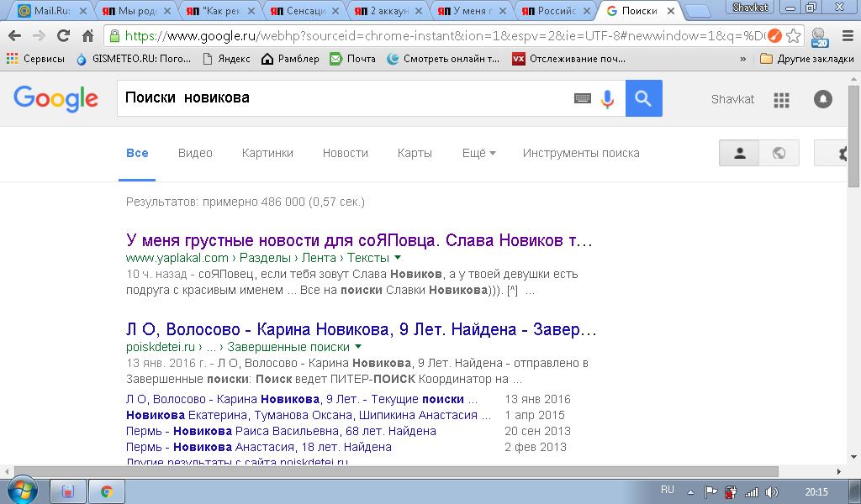Open Новикова Анастасия, 18 лет sublink
Viewport: 861px width, 504px height.
coord(259,446)
